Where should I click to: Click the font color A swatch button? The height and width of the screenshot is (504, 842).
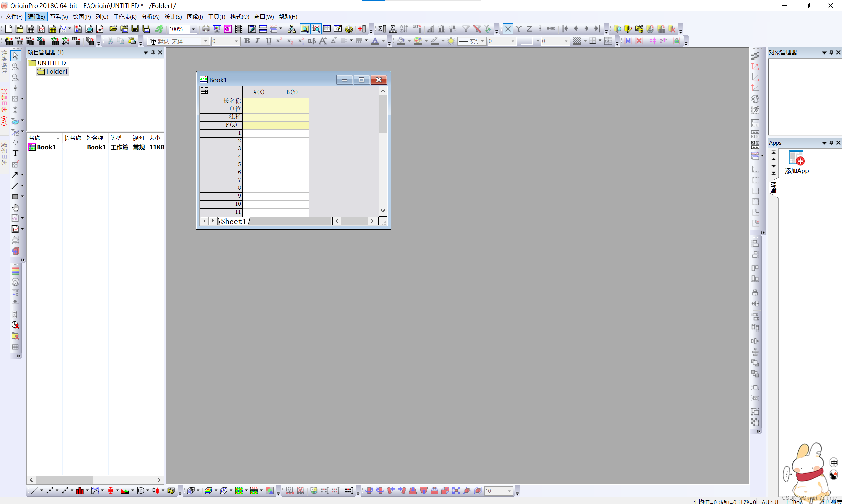click(375, 41)
